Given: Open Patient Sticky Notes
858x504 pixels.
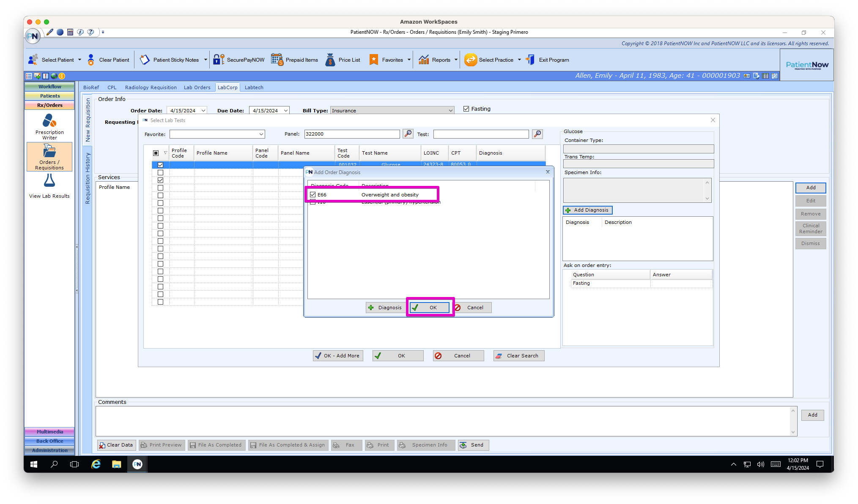Looking at the screenshot, I should (145, 60).
